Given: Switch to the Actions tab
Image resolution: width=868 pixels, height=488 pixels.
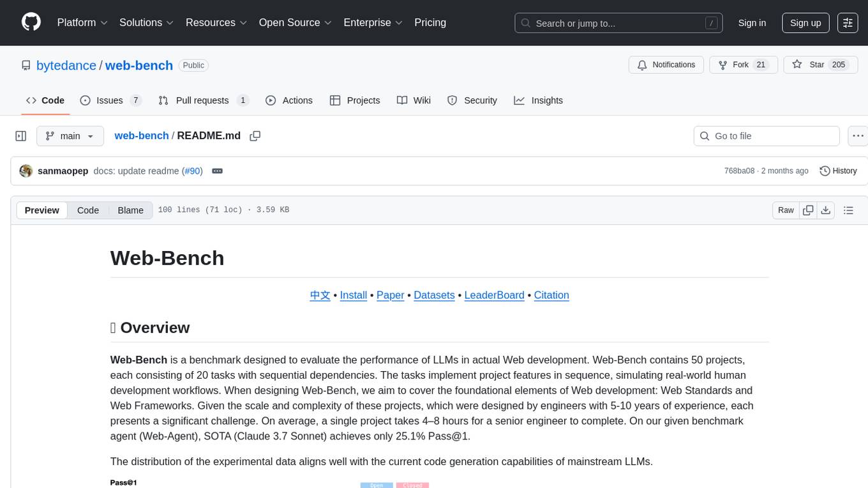Looking at the screenshot, I should point(289,100).
